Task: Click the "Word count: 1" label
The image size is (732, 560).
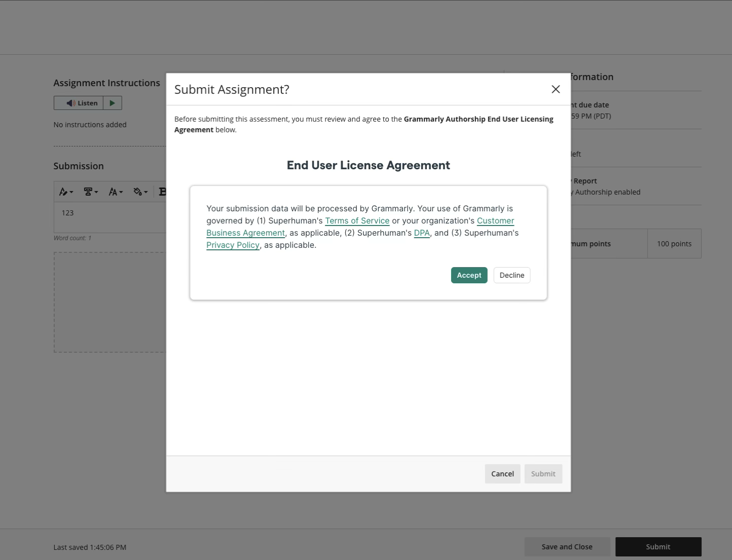Action: (72, 238)
